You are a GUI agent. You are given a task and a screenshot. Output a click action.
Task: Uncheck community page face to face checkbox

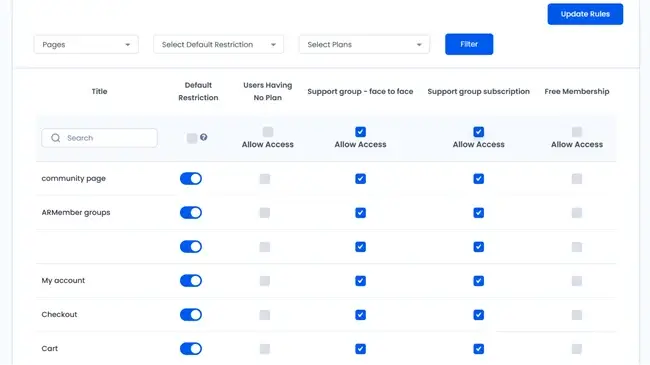pyautogui.click(x=361, y=179)
